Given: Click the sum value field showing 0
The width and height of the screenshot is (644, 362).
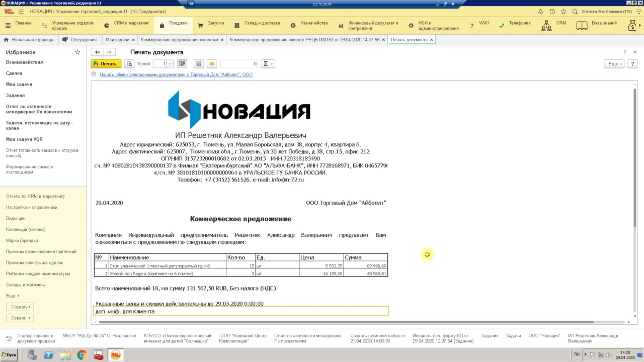Looking at the screenshot, I should coord(239,64).
